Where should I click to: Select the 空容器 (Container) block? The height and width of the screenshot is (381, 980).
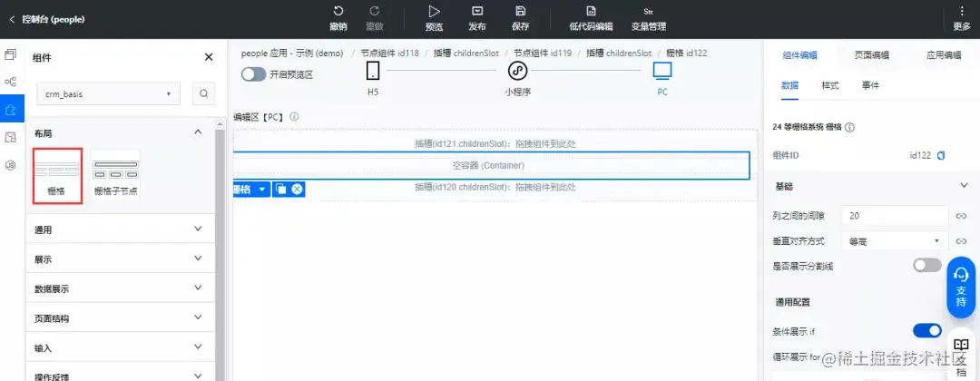pyautogui.click(x=491, y=165)
